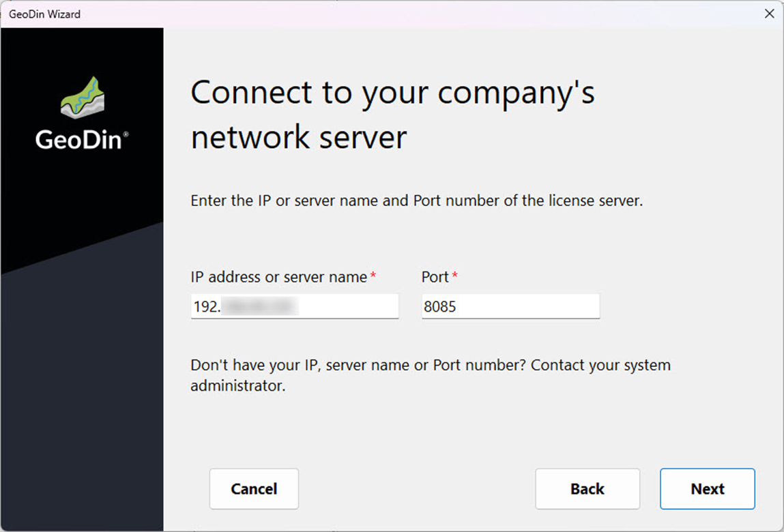Focus the Port field containing 8085
This screenshot has width=784, height=532.
pyautogui.click(x=510, y=306)
